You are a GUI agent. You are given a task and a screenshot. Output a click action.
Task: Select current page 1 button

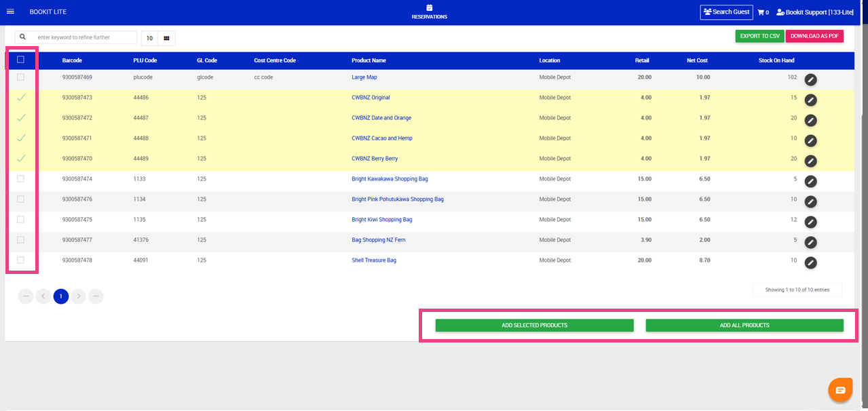coord(61,296)
